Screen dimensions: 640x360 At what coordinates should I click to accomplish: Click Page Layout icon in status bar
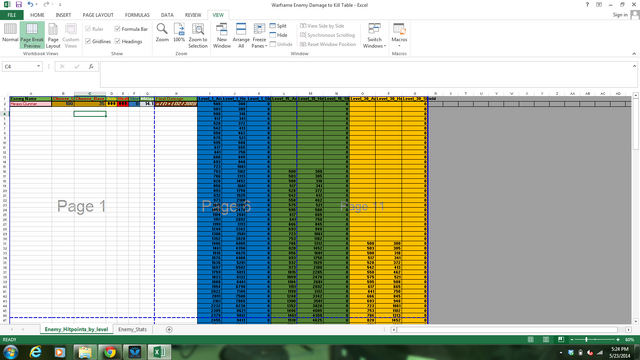pos(546,340)
